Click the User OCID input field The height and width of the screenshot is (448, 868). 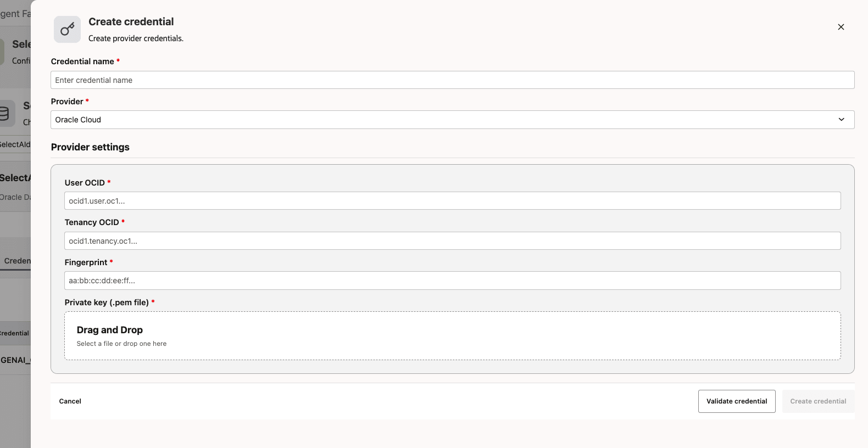click(x=453, y=200)
